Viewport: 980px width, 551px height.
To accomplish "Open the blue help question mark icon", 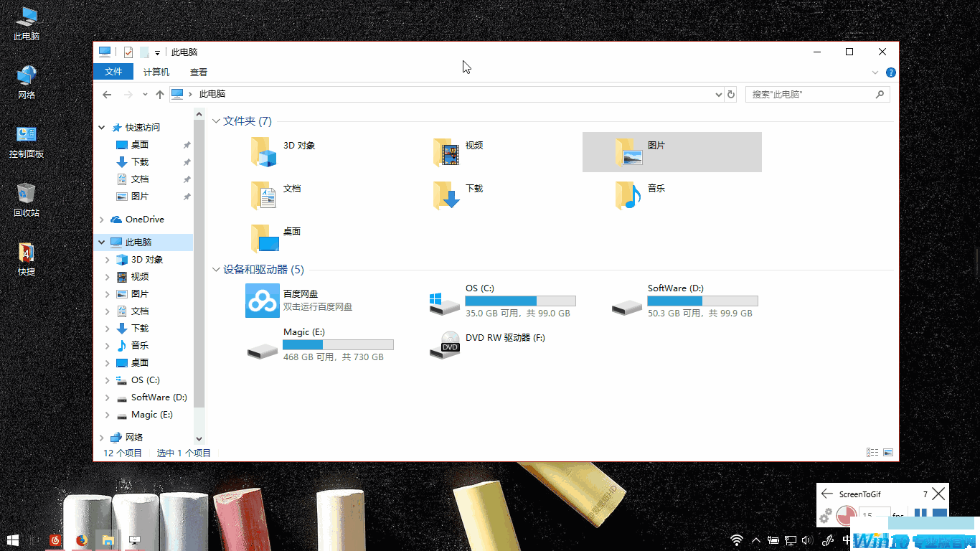I will (x=890, y=72).
